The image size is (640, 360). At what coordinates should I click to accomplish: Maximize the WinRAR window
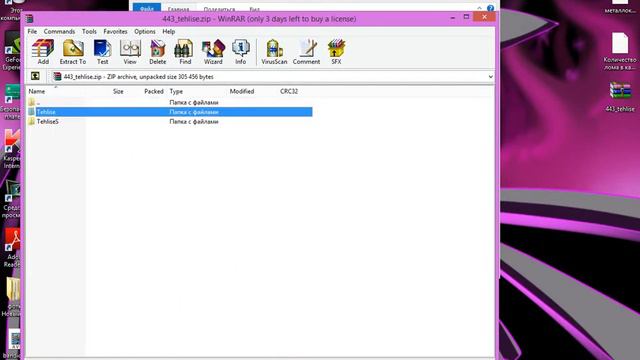[466, 17]
